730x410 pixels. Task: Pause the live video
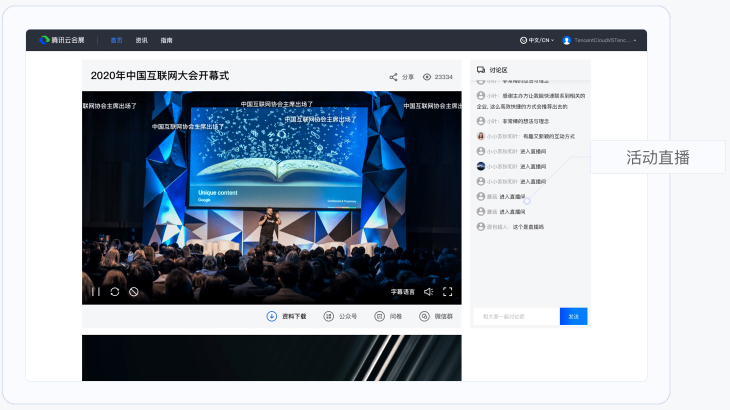point(96,292)
